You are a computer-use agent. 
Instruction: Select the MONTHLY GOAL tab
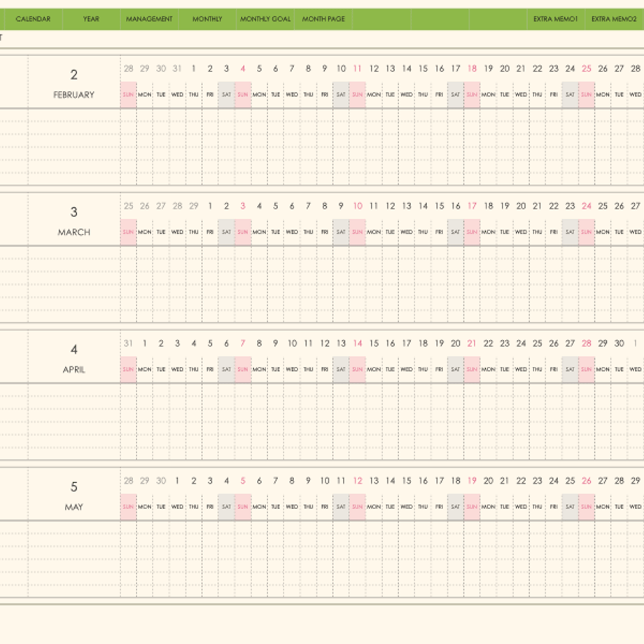265,19
